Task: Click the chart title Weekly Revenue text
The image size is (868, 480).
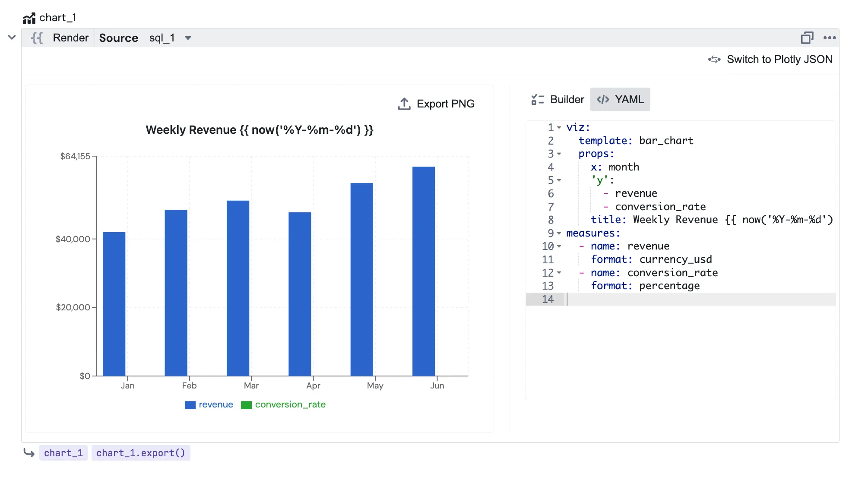Action: click(x=259, y=130)
